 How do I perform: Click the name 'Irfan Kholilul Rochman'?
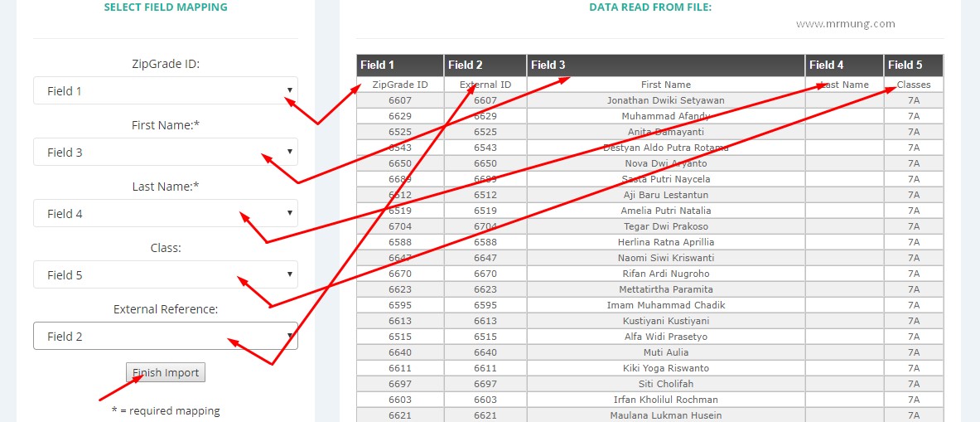pos(666,400)
